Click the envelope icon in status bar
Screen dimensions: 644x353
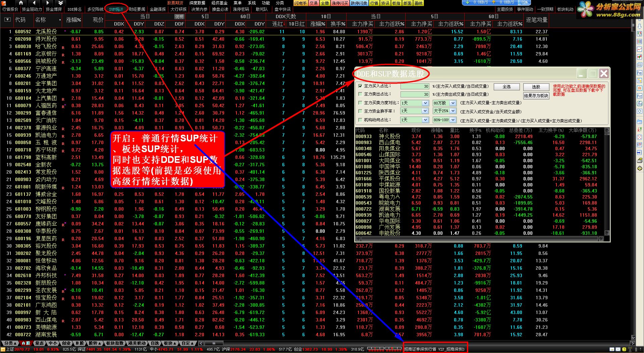coord(618,349)
